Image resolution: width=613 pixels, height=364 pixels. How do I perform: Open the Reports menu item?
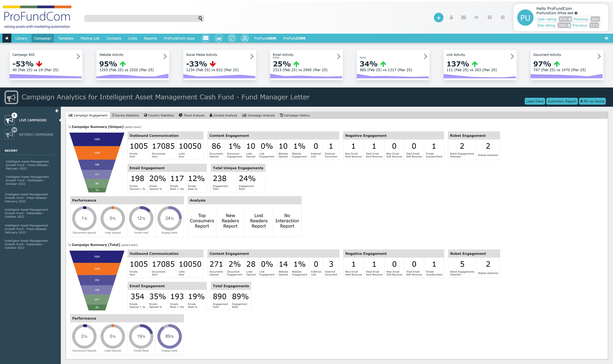pyautogui.click(x=150, y=38)
